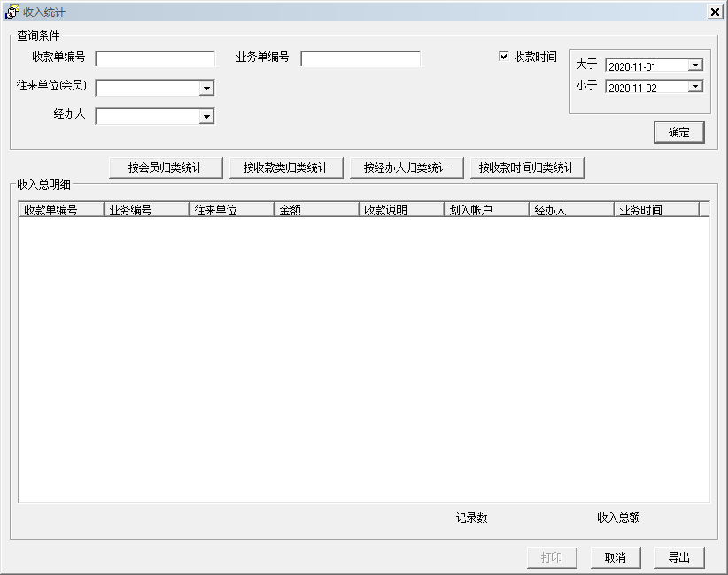Click the 确定 button

pyautogui.click(x=678, y=131)
